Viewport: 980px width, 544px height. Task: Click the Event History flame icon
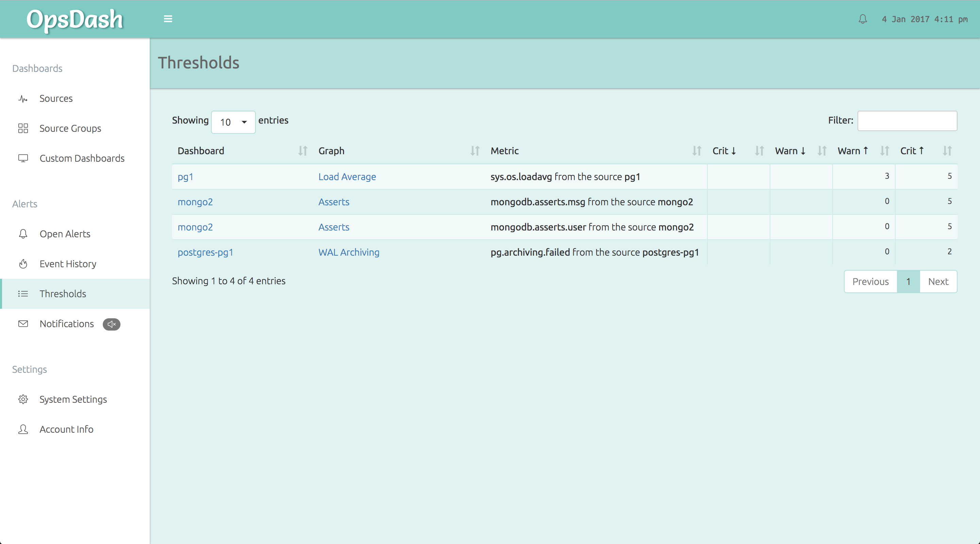point(23,264)
